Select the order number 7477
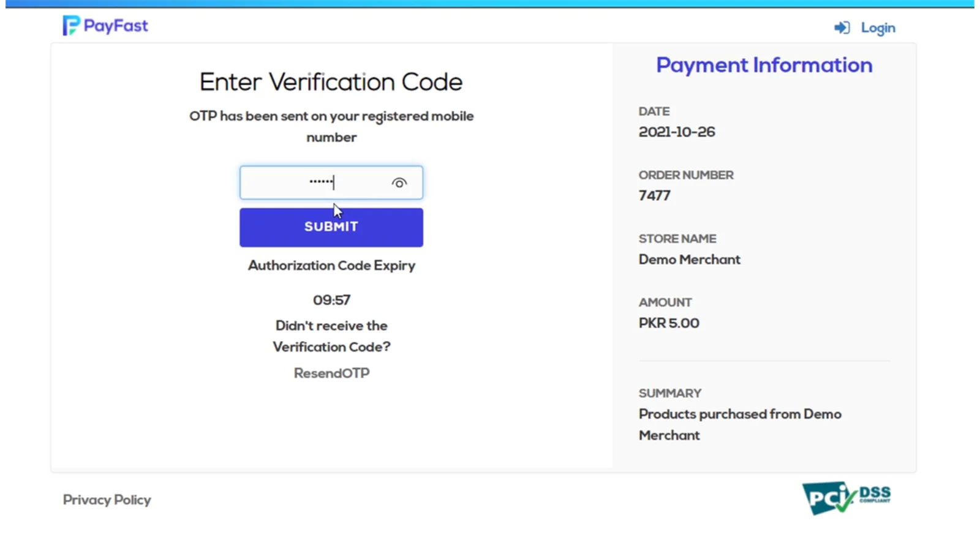 [654, 196]
